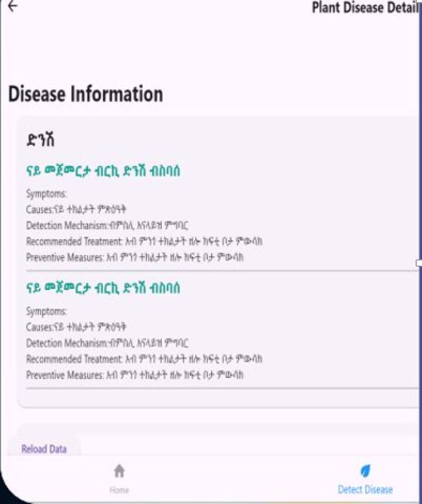
Task: Click Recommended Treatment in first disease entry
Action: tap(144, 241)
